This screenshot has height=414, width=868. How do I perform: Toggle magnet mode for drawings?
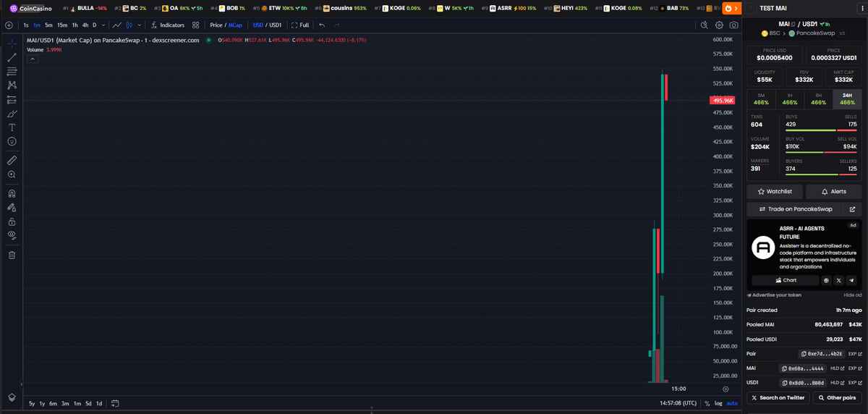tap(12, 193)
